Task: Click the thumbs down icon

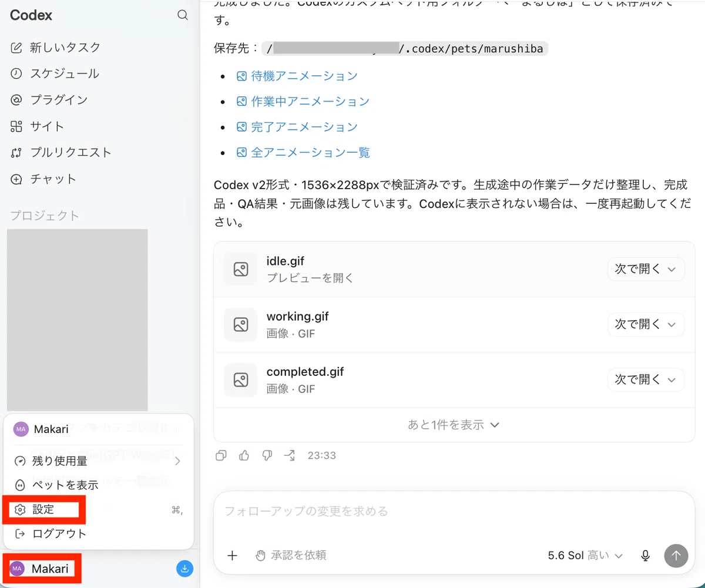Action: tap(267, 455)
